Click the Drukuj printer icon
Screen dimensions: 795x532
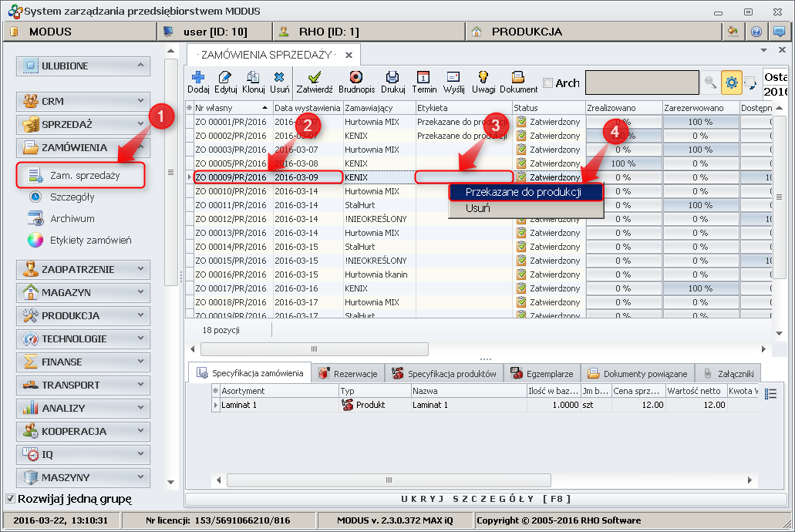392,77
